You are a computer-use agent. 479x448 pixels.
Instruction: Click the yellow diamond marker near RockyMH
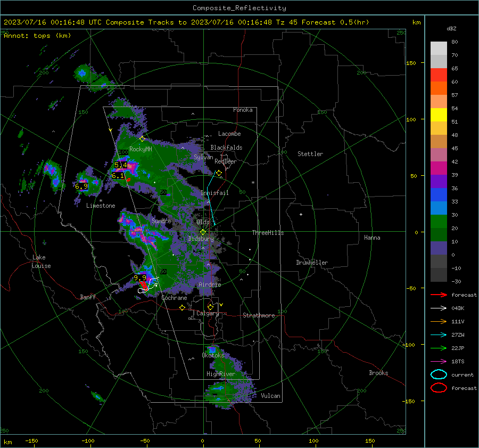(x=142, y=139)
